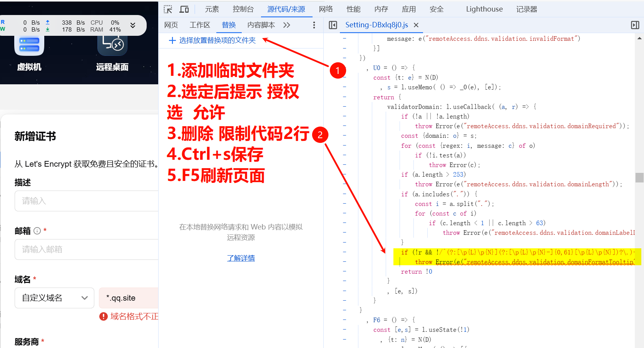
Task: Click the *.qq.site domain input
Action: [129, 298]
